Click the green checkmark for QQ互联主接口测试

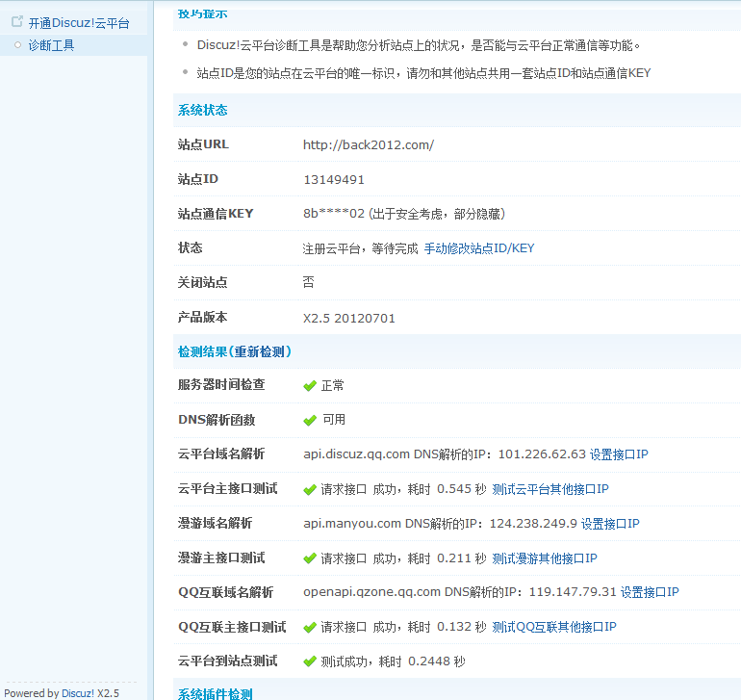(310, 628)
